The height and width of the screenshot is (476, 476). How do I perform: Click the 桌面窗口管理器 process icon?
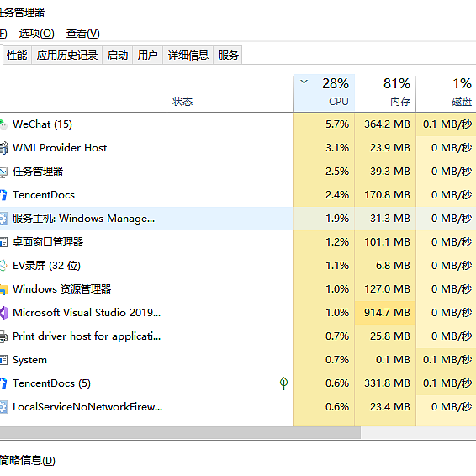coord(3,242)
